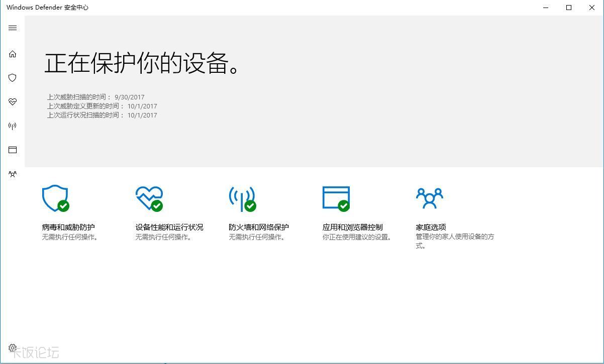604x364 pixels.
Task: Click the shield icon in the sidebar
Action: (x=13, y=78)
